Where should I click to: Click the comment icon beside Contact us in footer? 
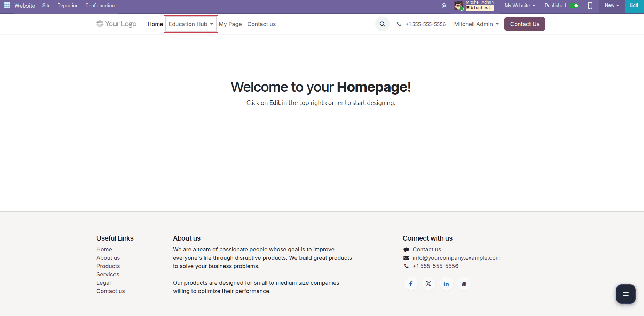click(x=407, y=249)
